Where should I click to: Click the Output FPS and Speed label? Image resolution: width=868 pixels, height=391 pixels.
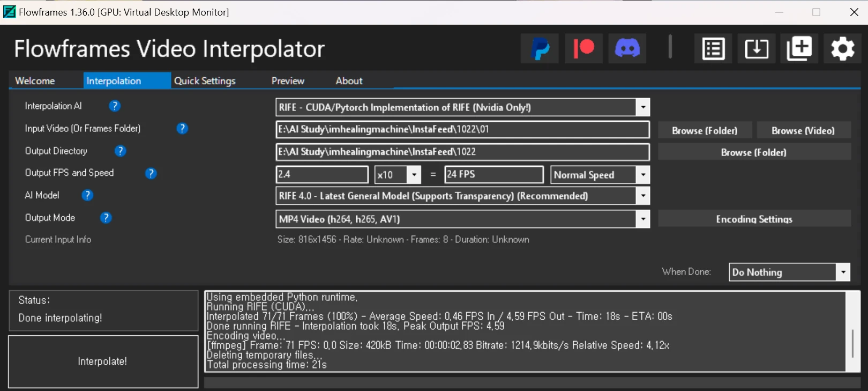tap(69, 173)
